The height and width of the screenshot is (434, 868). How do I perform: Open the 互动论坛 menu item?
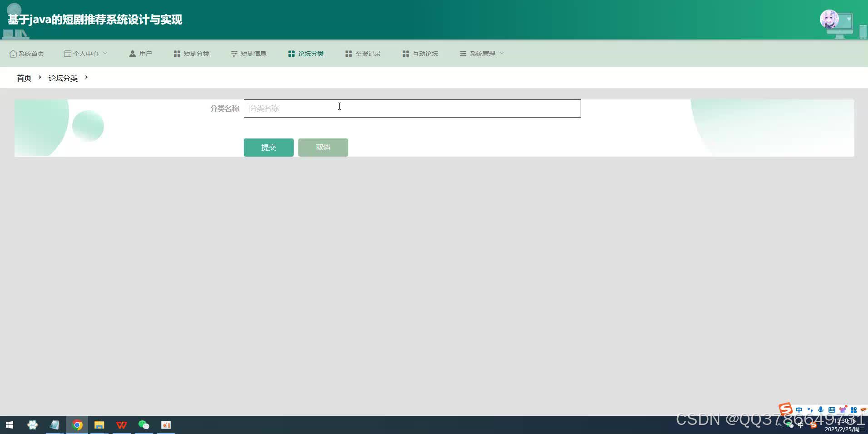click(420, 54)
